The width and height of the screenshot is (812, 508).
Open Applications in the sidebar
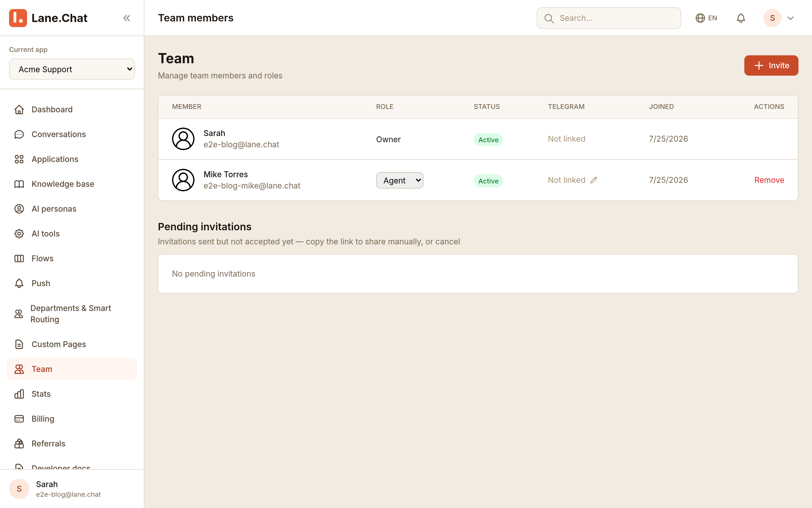click(72, 159)
